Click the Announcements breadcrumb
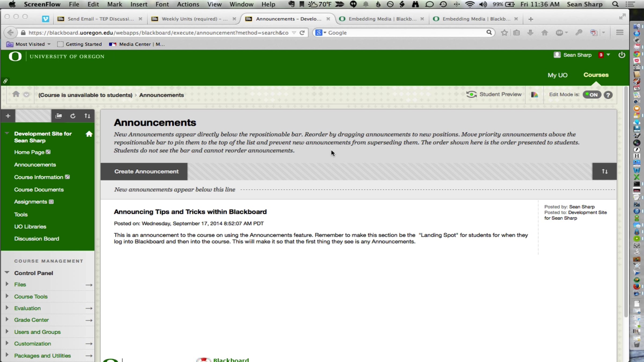644x362 pixels. (162, 95)
